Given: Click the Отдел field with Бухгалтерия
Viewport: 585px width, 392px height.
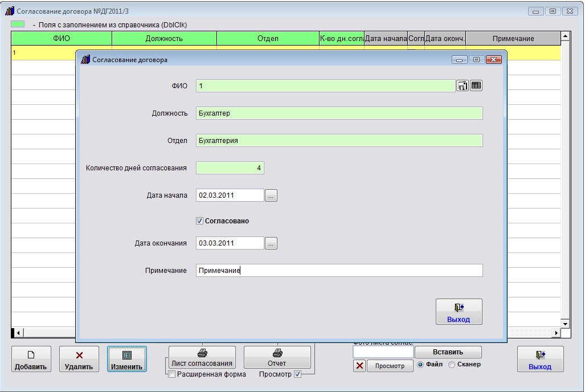Looking at the screenshot, I should (339, 140).
